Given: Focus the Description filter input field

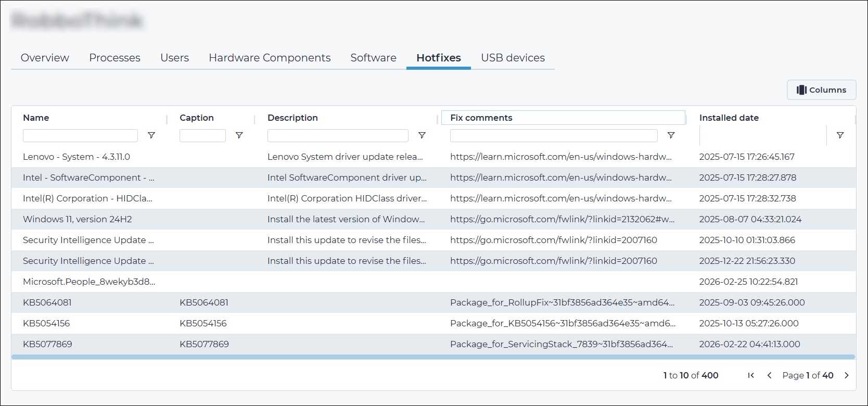Looking at the screenshot, I should [x=338, y=135].
